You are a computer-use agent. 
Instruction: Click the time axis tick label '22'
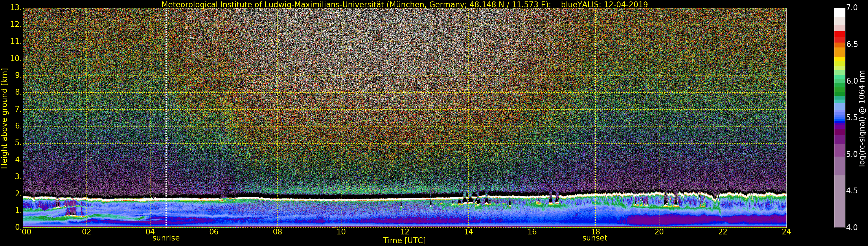tap(723, 232)
